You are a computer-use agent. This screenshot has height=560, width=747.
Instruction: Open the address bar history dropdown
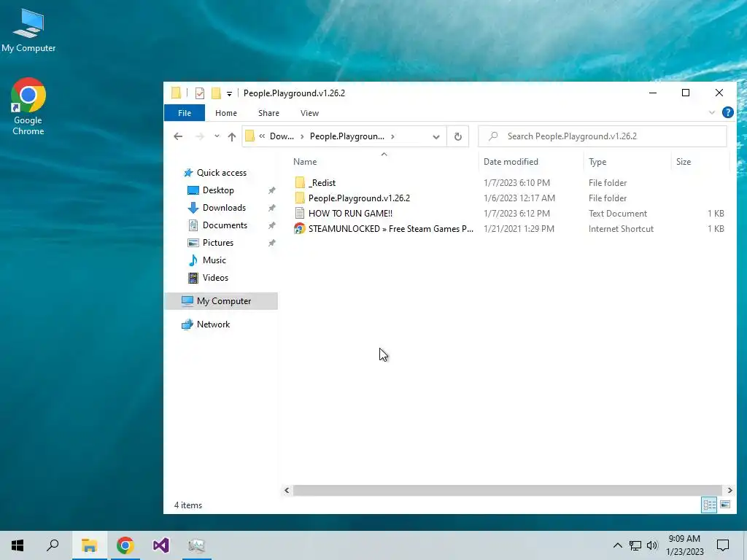tap(436, 136)
